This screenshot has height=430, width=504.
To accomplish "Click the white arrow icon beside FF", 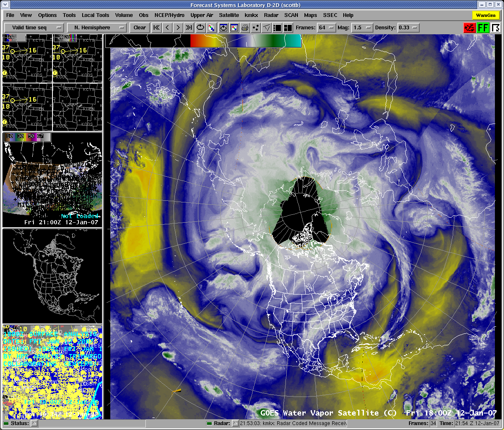I will coord(496,28).
